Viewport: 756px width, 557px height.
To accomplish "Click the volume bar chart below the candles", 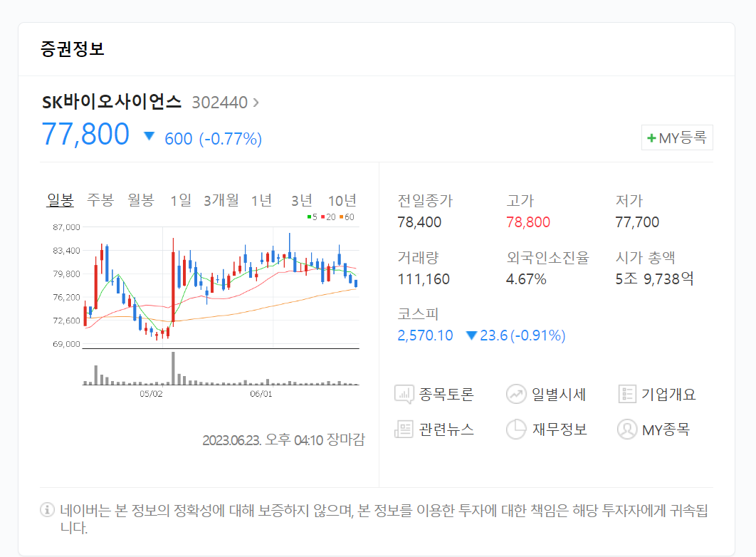I will coord(221,368).
